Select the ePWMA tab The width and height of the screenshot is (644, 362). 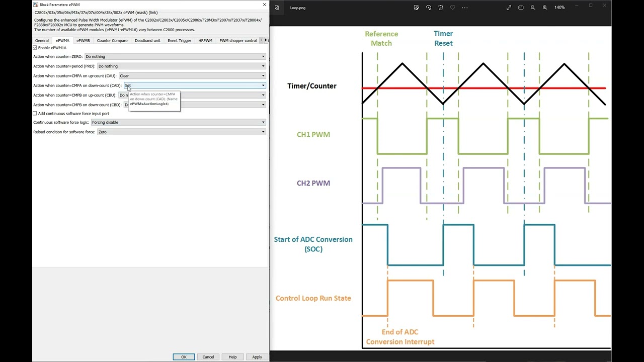click(62, 40)
